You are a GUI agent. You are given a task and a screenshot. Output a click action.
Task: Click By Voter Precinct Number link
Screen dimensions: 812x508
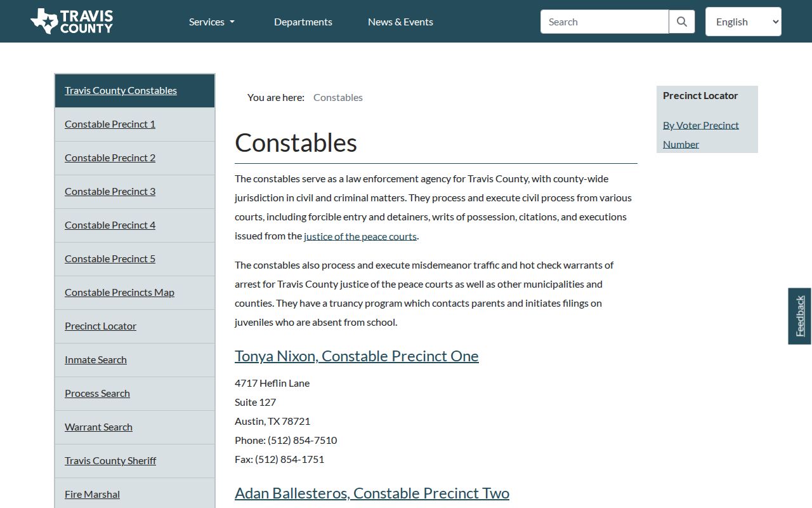pyautogui.click(x=701, y=135)
